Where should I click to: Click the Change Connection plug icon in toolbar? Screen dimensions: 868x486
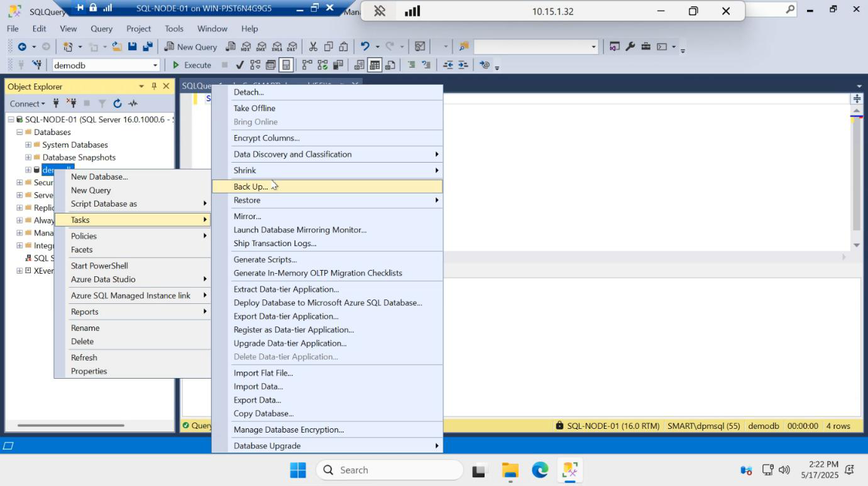coord(36,65)
